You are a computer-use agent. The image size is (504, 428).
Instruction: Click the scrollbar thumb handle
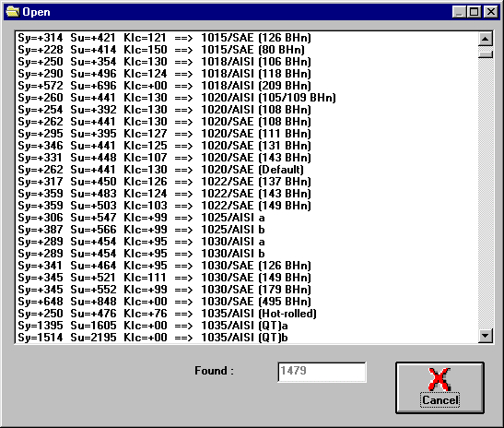[x=486, y=54]
